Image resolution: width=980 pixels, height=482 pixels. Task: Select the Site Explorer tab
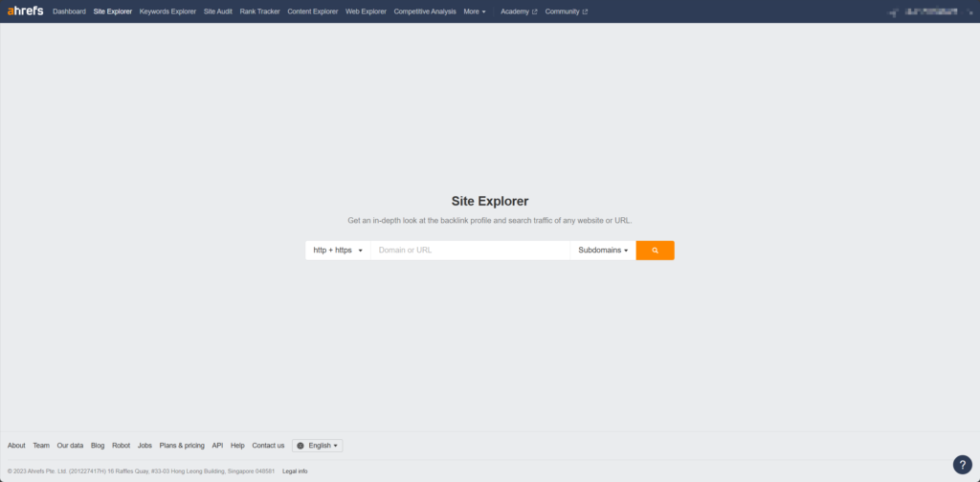(113, 11)
